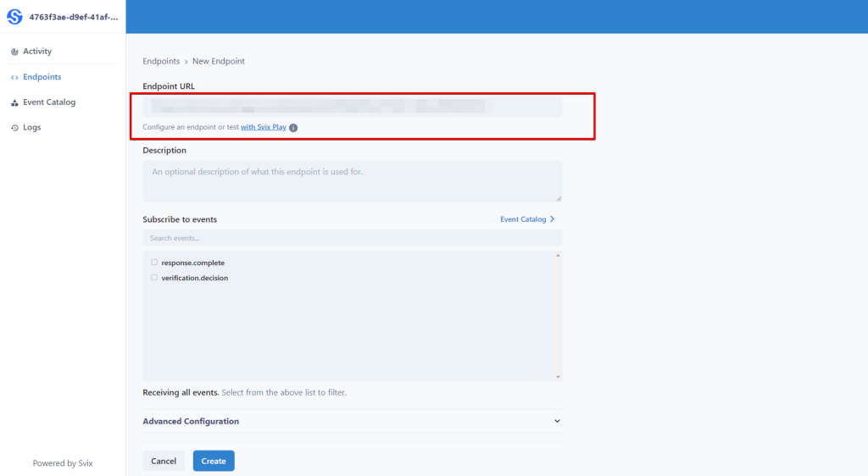This screenshot has width=868, height=476.
Task: Expand the Advanced Configuration section
Action: coord(191,421)
